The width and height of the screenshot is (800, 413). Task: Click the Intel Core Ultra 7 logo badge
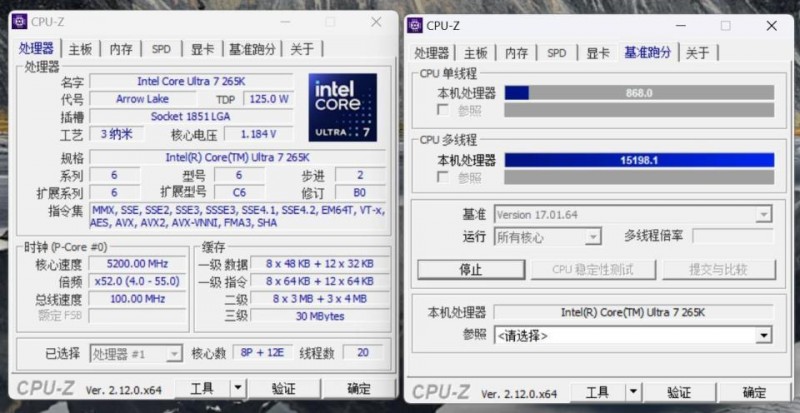pyautogui.click(x=343, y=107)
